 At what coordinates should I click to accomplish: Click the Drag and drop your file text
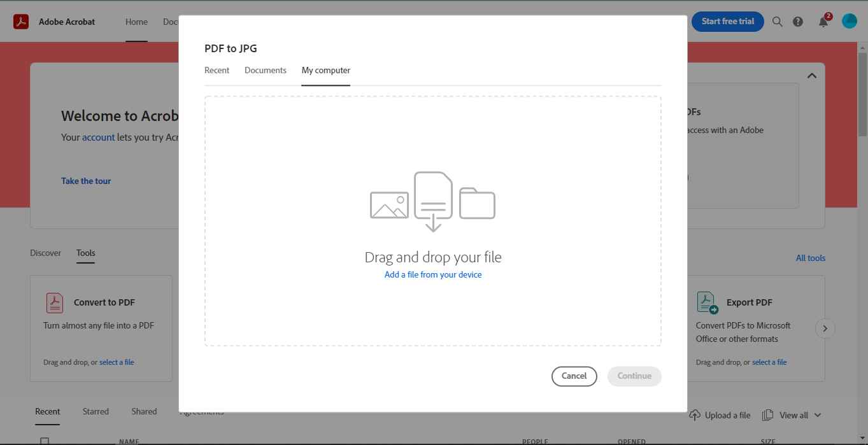tap(433, 257)
